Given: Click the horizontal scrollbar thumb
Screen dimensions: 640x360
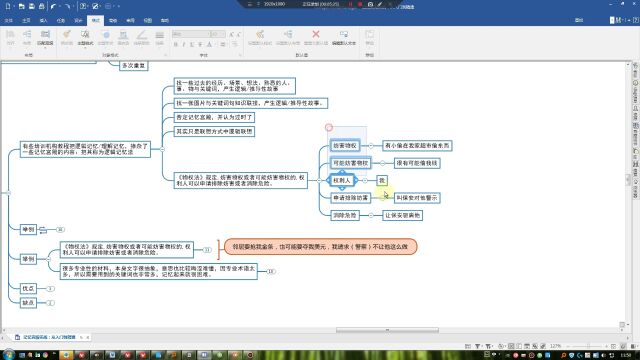Looking at the screenshot, I should point(387,330).
